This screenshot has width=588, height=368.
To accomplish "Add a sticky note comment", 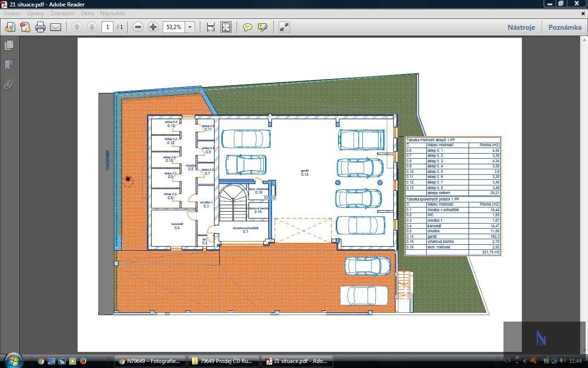I will (x=248, y=27).
